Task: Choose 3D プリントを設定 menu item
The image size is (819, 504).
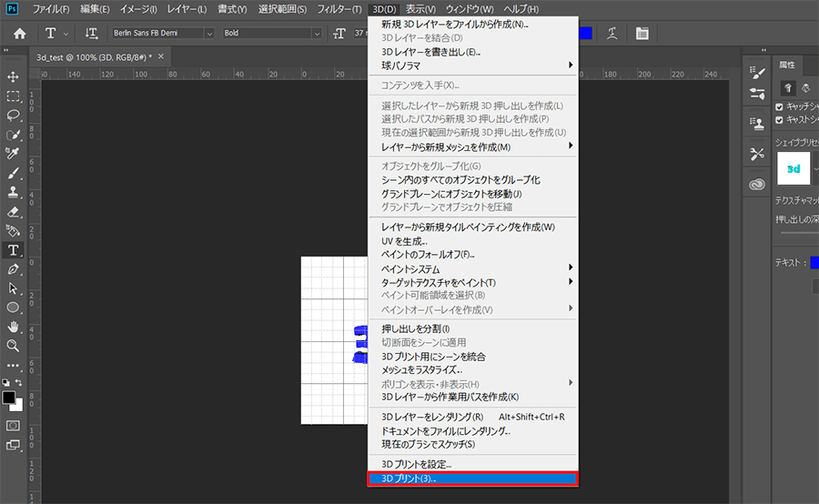Action: click(x=473, y=464)
